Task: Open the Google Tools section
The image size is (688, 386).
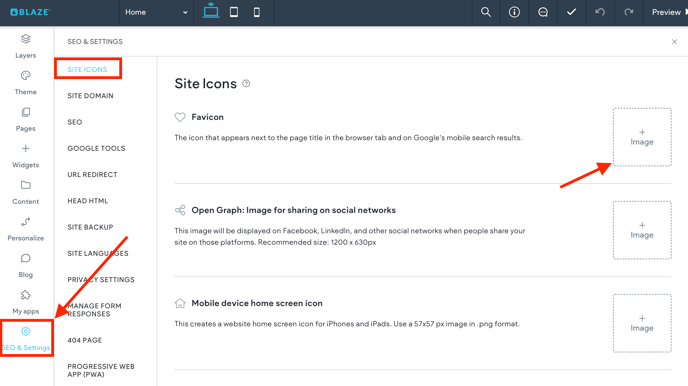Action: tap(96, 148)
